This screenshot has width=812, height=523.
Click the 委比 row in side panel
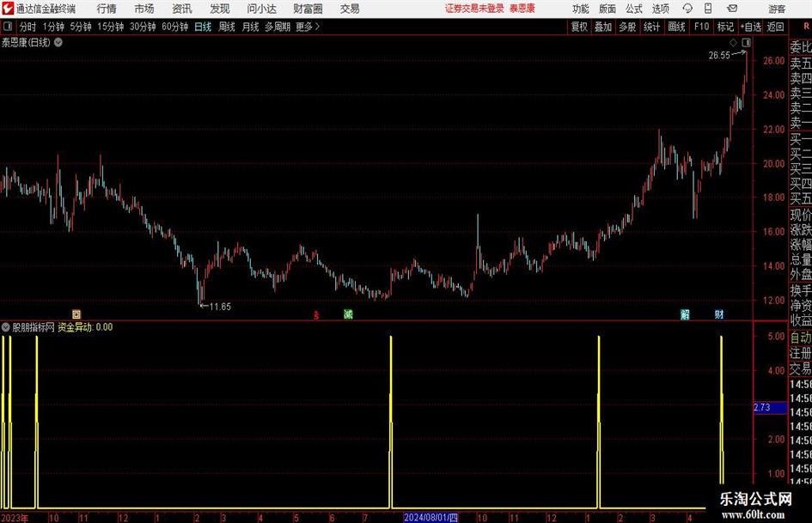point(801,47)
